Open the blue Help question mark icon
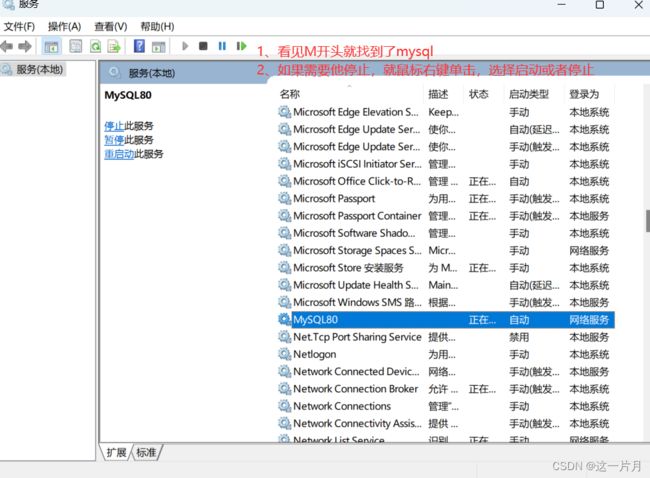The image size is (650, 478). 139,46
